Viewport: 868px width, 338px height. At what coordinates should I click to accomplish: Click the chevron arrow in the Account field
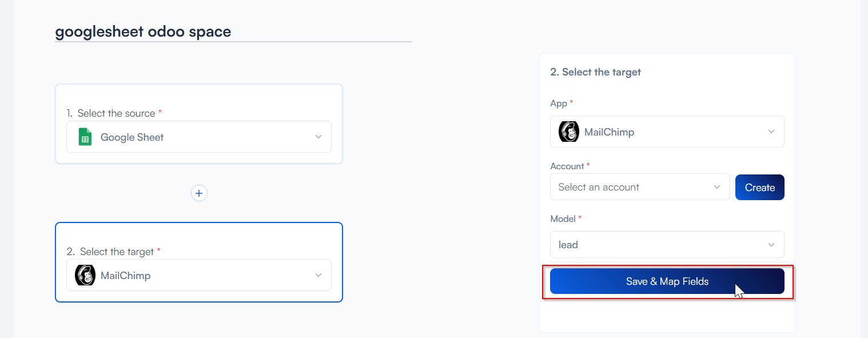[x=717, y=187]
